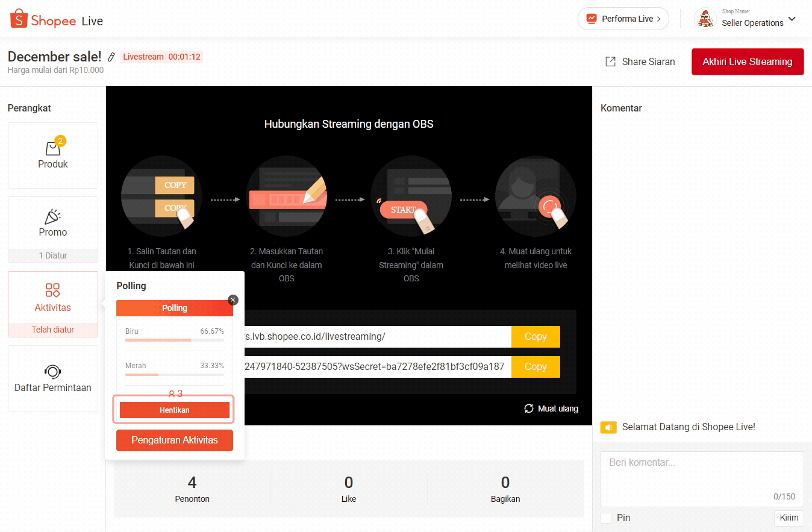Click the speaker icon beside welcome message
The width and height of the screenshot is (812, 532).
(x=608, y=427)
